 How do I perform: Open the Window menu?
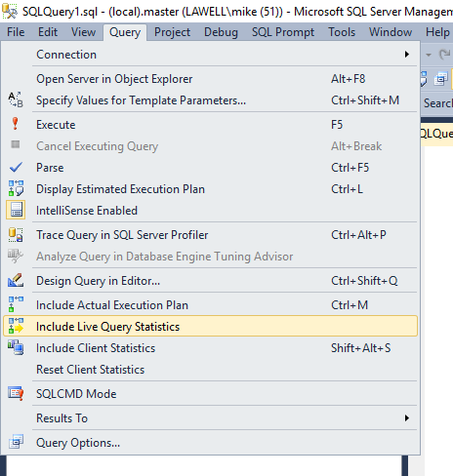click(391, 32)
